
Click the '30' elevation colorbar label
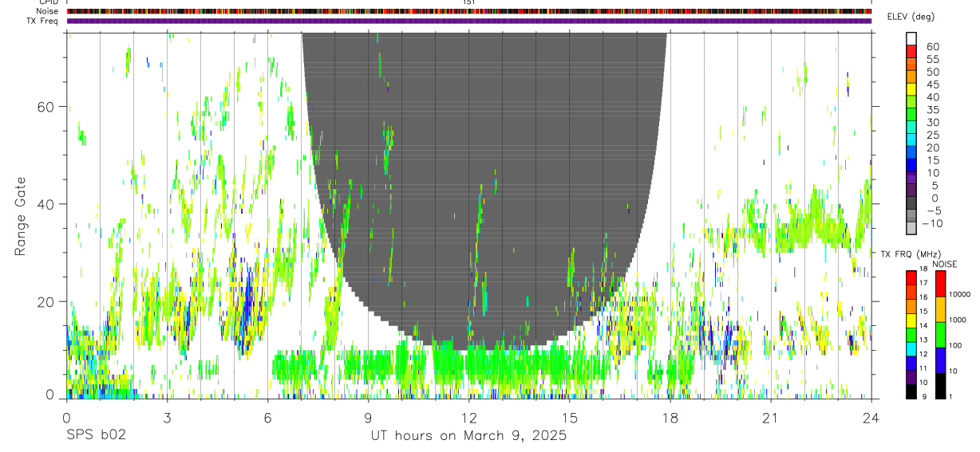coord(932,122)
